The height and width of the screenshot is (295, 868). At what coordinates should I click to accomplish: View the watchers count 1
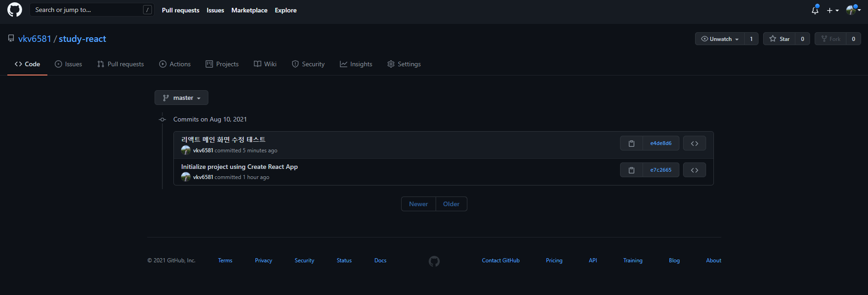tap(751, 39)
